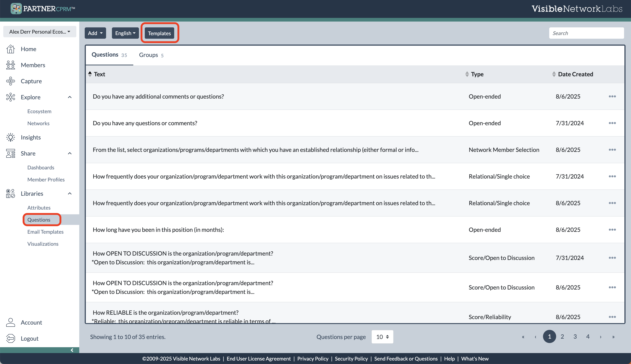Collapse the Explore section chevron

pyautogui.click(x=70, y=97)
